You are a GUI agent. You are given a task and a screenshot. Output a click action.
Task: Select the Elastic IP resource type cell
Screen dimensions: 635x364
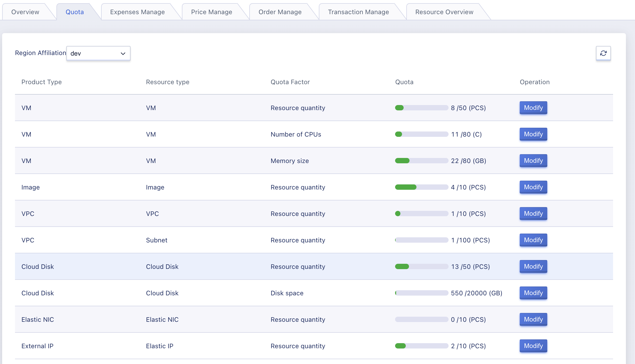[160, 346]
